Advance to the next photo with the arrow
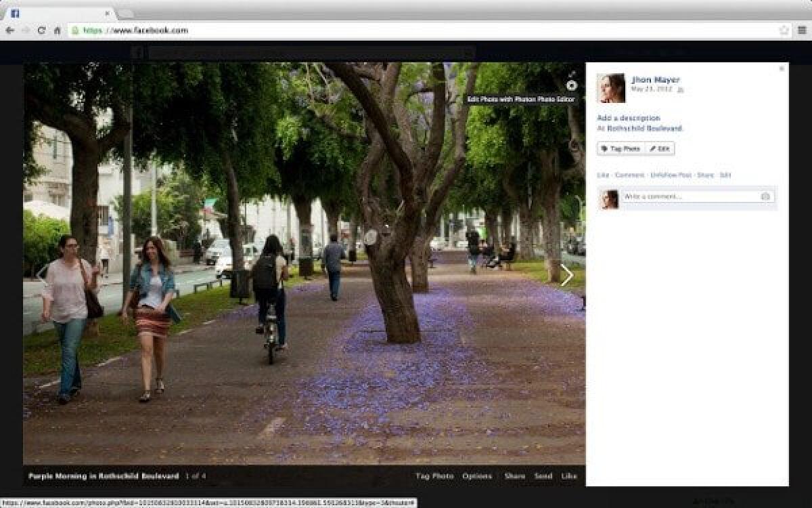812x508 pixels. pyautogui.click(x=566, y=275)
